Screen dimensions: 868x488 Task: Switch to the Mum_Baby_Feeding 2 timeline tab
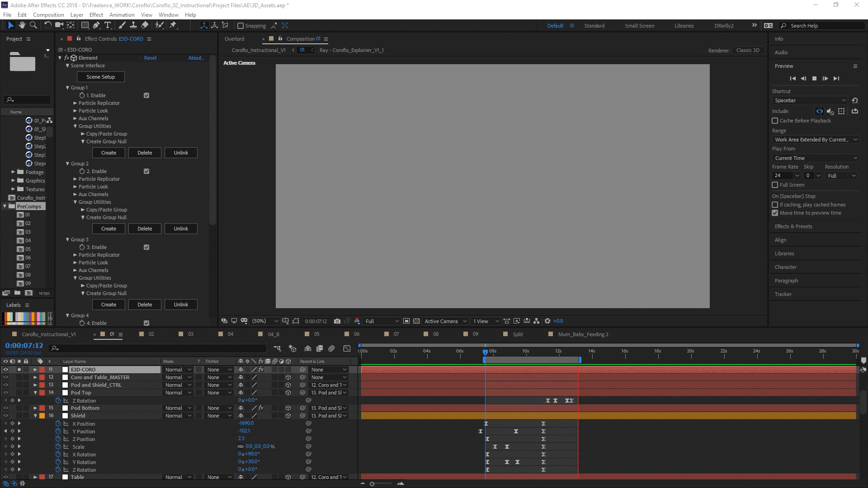583,334
